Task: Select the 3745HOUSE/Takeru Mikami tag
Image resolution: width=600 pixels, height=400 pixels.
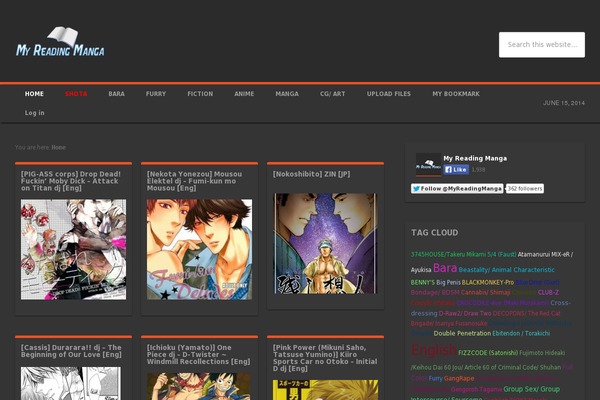Action: (x=463, y=255)
